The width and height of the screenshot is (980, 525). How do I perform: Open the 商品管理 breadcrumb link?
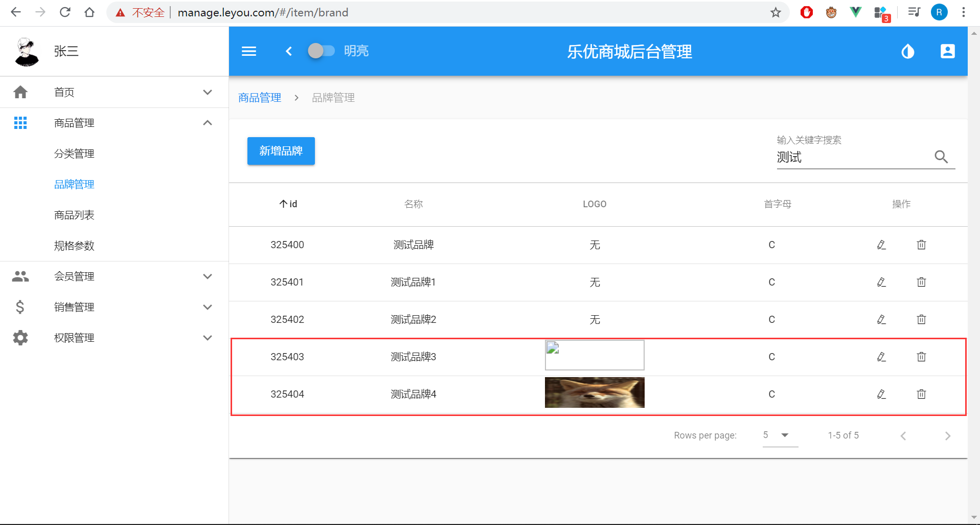[x=259, y=97]
